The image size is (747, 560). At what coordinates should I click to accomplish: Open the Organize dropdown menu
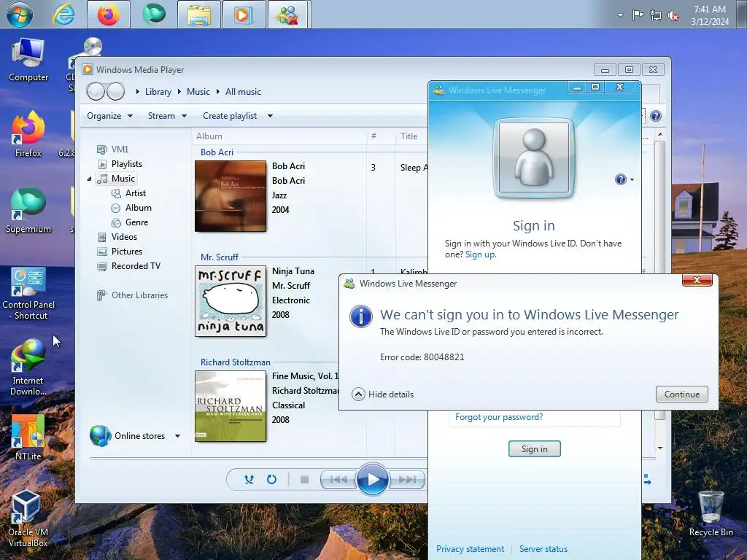tap(109, 116)
